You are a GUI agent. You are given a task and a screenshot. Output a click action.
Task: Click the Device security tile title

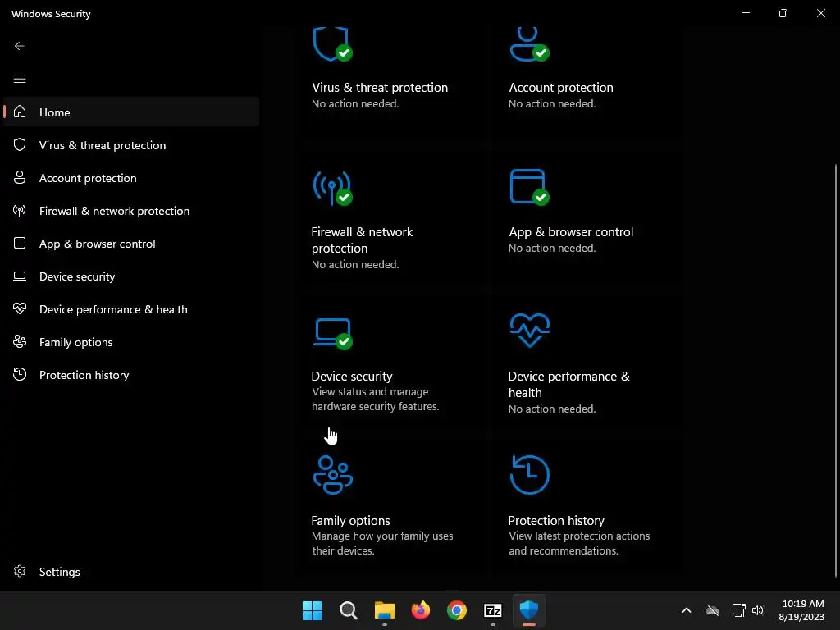(352, 376)
